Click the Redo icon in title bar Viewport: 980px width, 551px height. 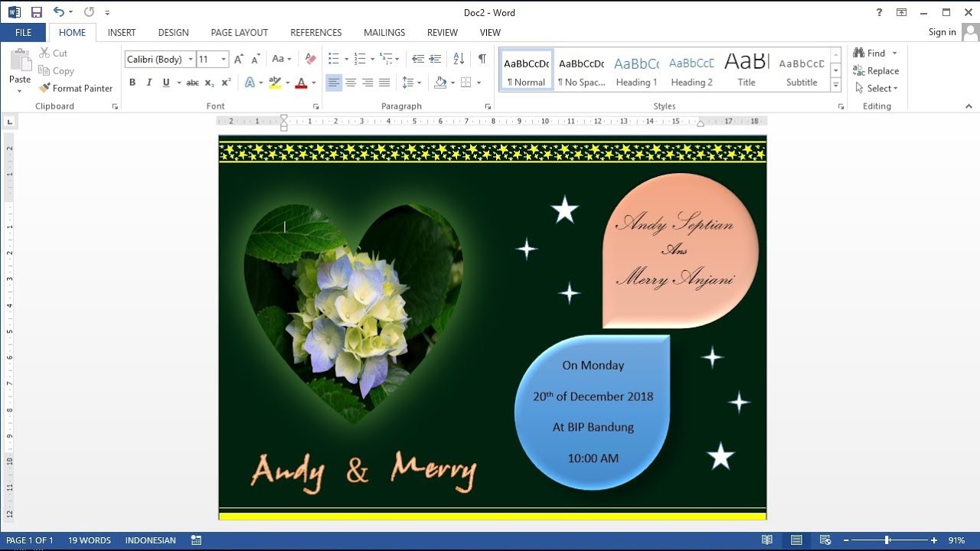89,12
